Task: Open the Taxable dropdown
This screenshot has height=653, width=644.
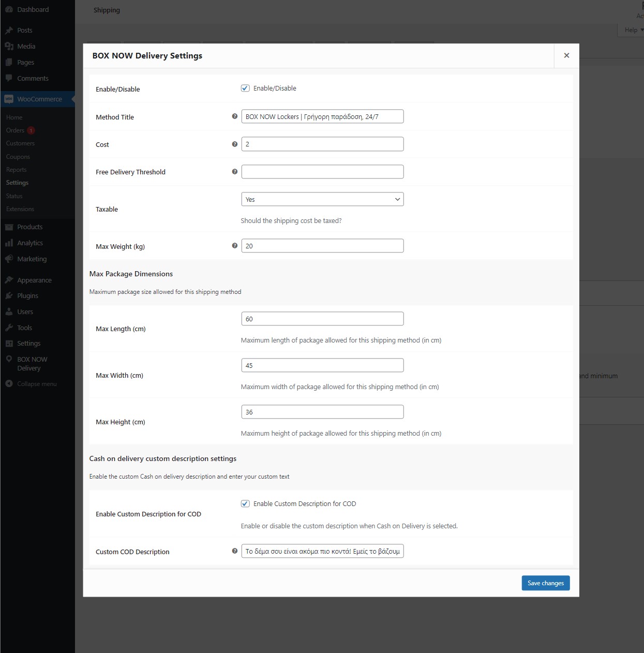Action: (322, 199)
